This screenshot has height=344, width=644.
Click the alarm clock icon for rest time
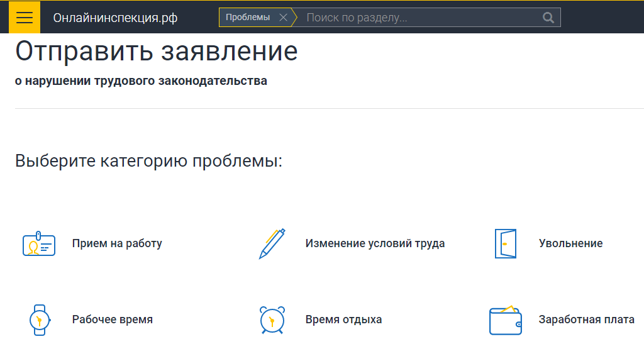pyautogui.click(x=272, y=319)
